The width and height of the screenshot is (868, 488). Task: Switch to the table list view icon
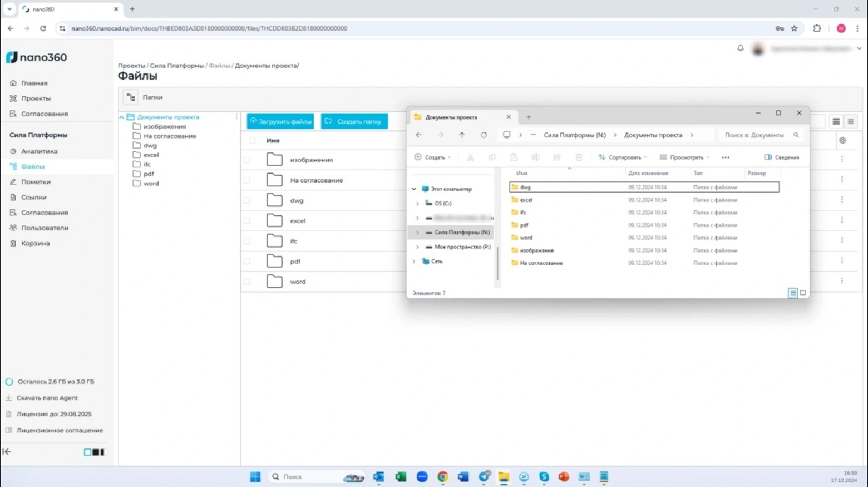(x=836, y=121)
